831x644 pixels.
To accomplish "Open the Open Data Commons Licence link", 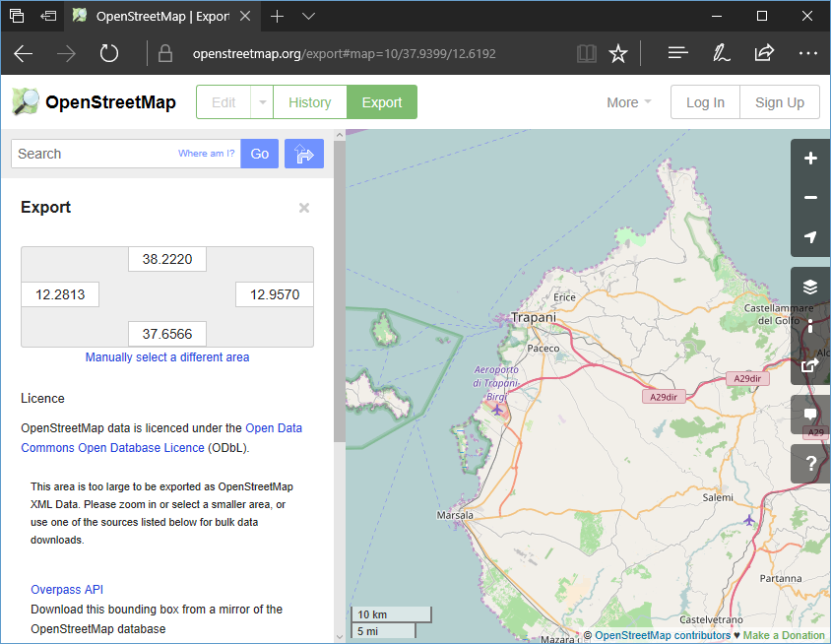I will pos(161,438).
